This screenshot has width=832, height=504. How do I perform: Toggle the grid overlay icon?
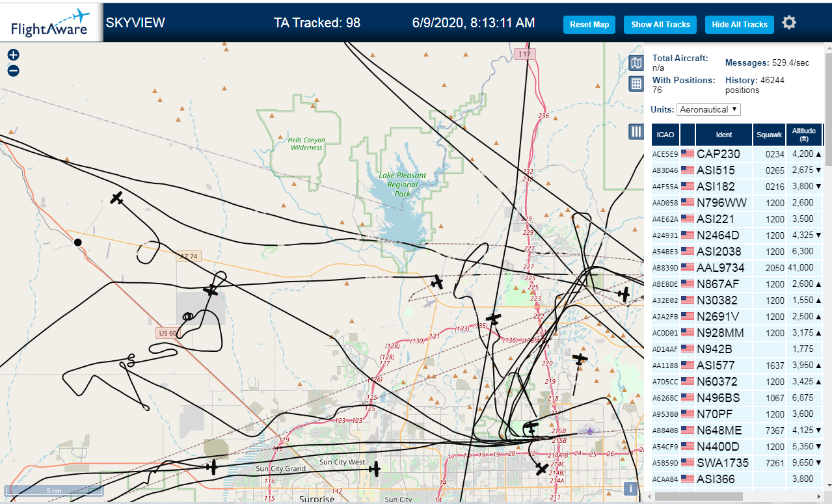[x=636, y=83]
